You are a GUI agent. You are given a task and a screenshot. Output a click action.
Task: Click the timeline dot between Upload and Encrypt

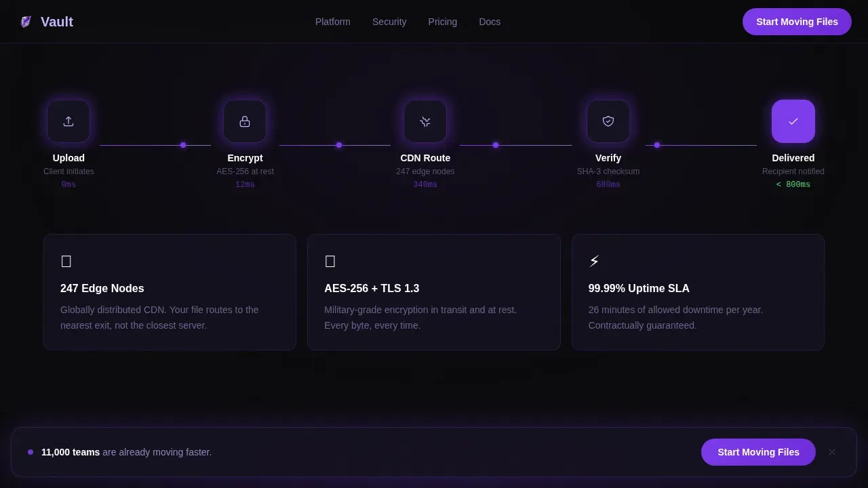pyautogui.click(x=183, y=145)
